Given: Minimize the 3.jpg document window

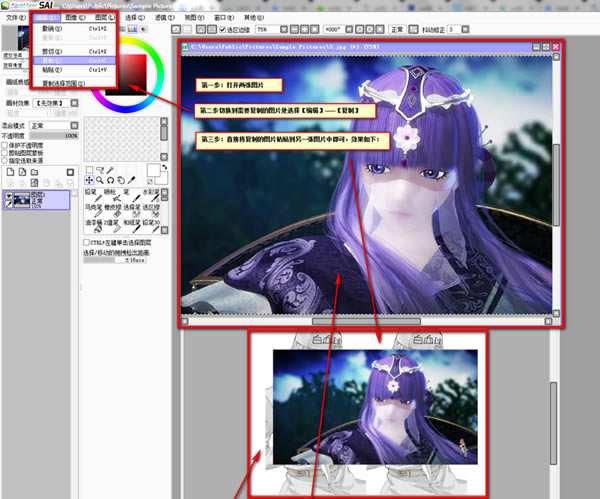Looking at the screenshot, I should 536,47.
